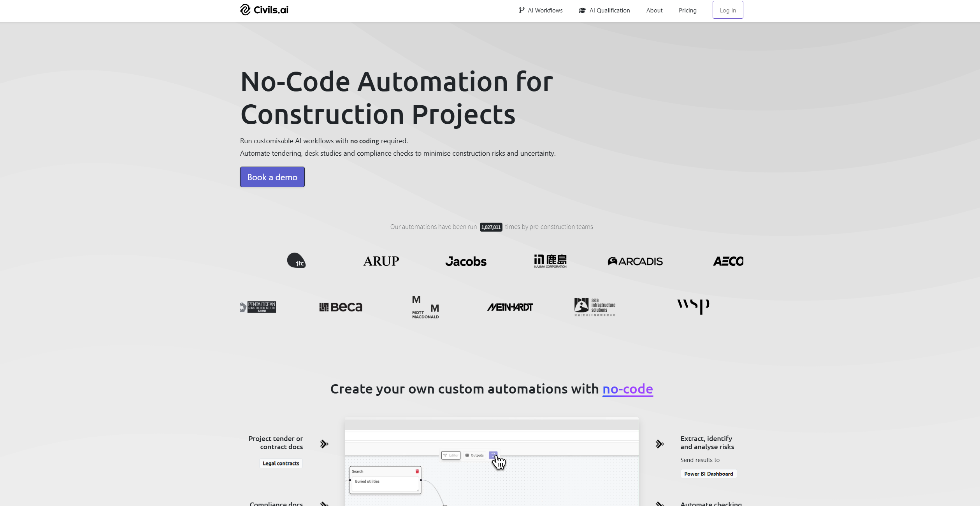The image size is (980, 506).
Task: Switch to the Outputs tab
Action: tap(474, 455)
